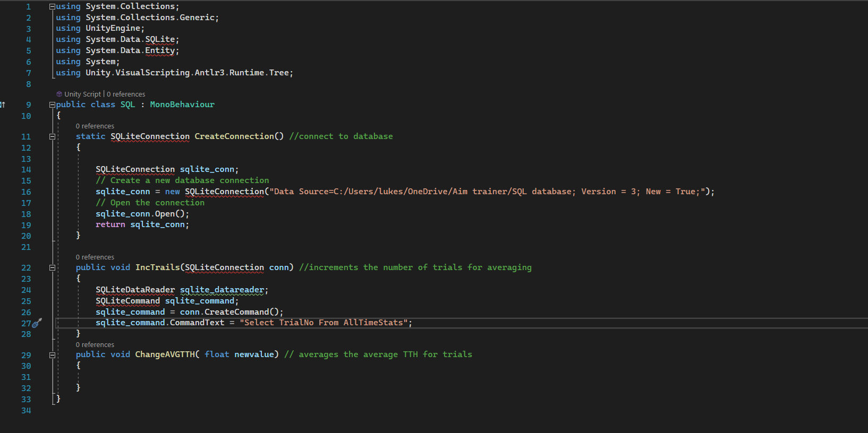This screenshot has width=868, height=433.
Task: Click the newvalue parameter in ChangeAVGTTH
Action: pyautogui.click(x=254, y=354)
